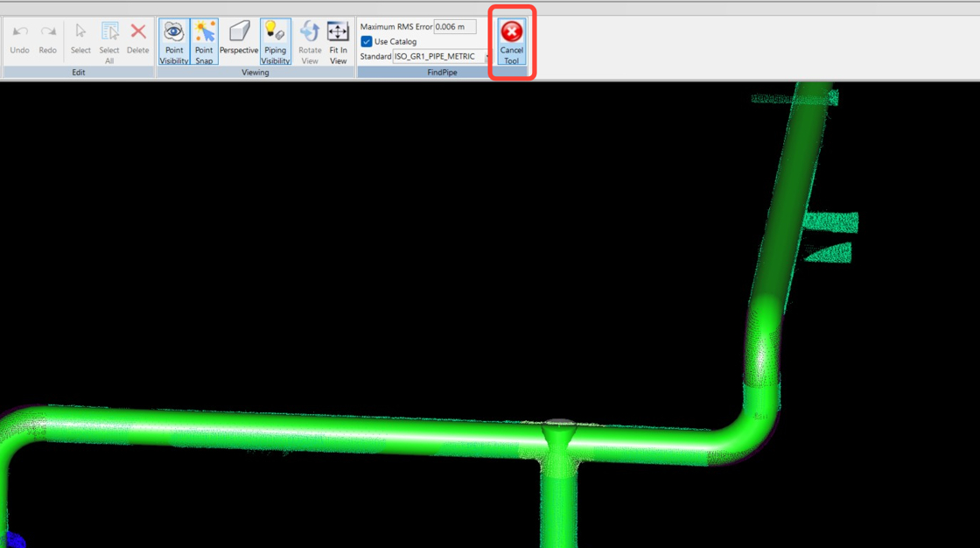Click the Edit group label
The image size is (980, 548).
[78, 73]
